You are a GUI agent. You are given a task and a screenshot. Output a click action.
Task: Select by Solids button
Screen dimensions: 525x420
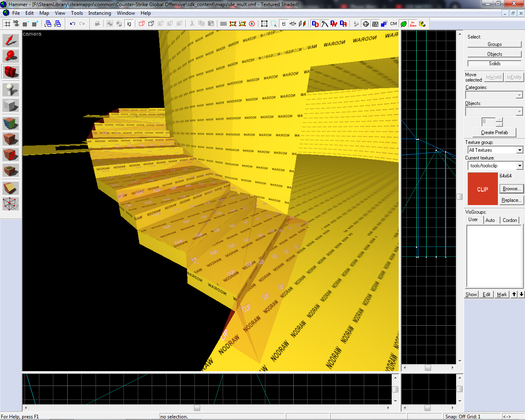[494, 64]
